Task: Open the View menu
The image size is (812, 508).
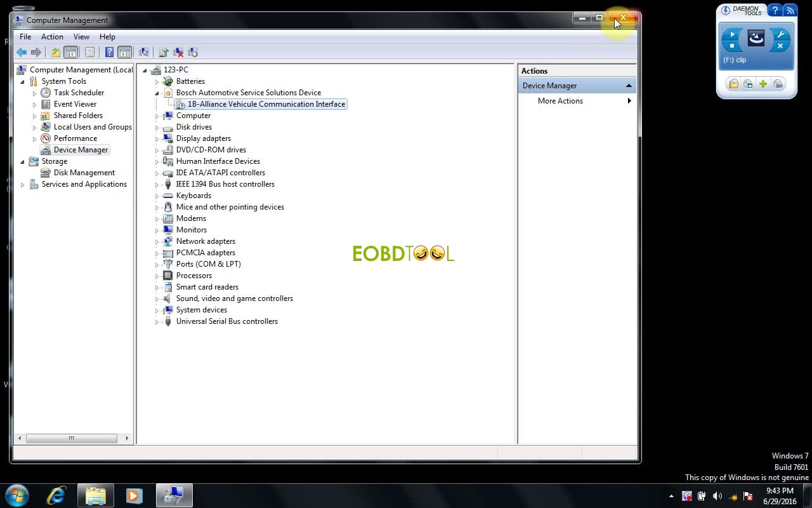Action: pos(81,36)
